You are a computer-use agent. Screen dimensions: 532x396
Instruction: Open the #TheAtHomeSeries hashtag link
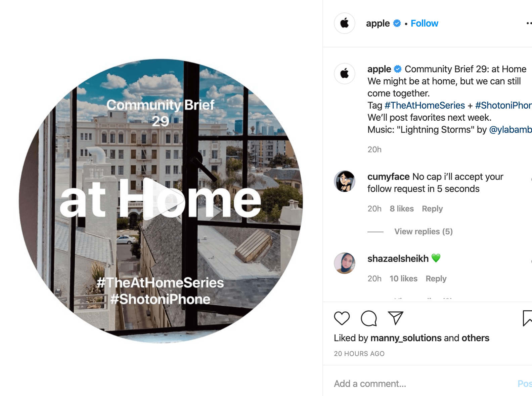425,105
